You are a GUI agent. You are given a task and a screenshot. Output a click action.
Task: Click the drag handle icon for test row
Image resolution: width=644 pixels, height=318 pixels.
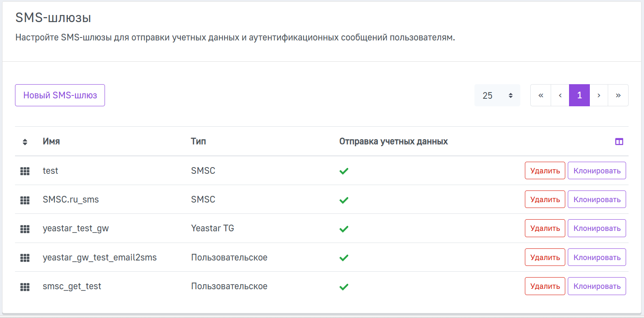pos(25,171)
